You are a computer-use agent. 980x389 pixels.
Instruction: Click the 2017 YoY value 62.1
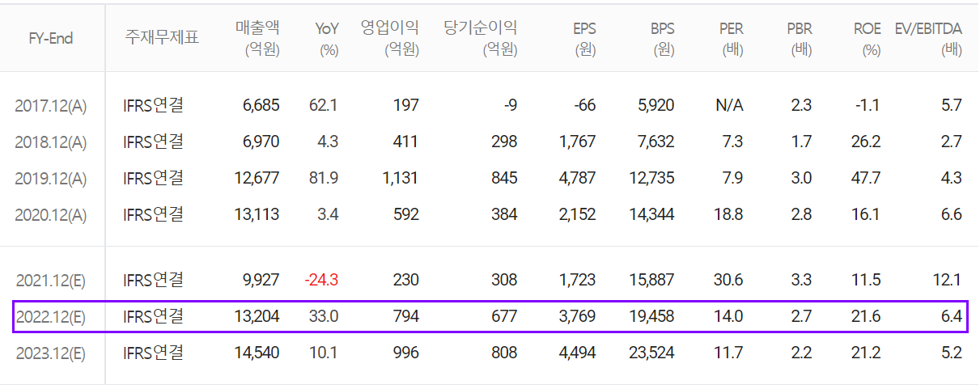point(324,105)
